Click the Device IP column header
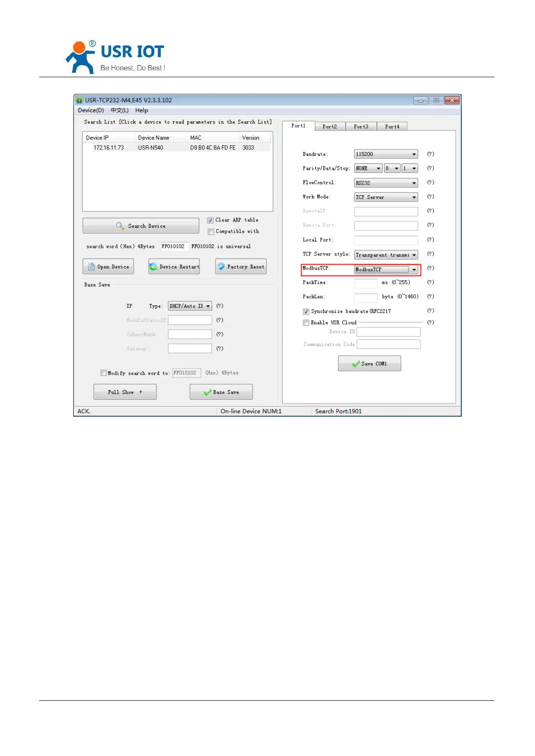This screenshot has width=535, height=756. [x=109, y=138]
